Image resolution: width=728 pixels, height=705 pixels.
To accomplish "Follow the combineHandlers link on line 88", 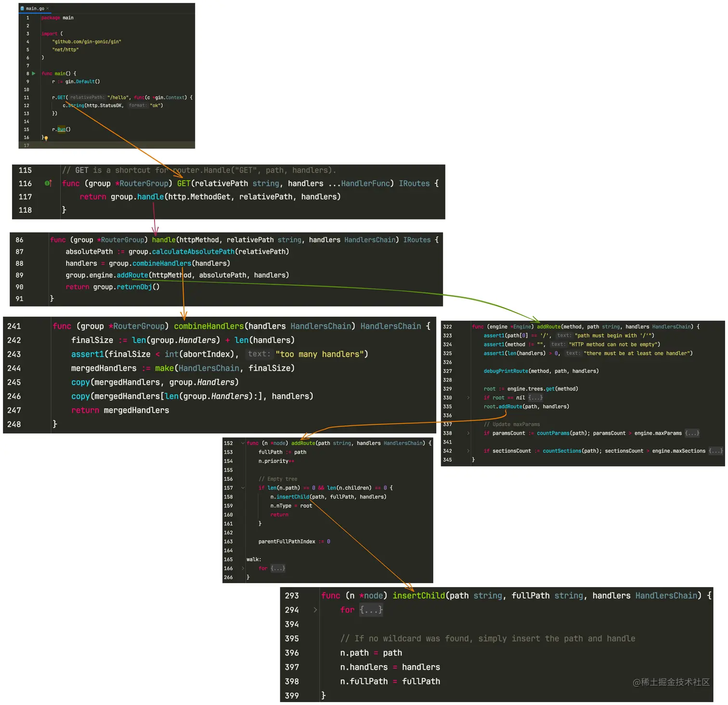I will (x=162, y=263).
